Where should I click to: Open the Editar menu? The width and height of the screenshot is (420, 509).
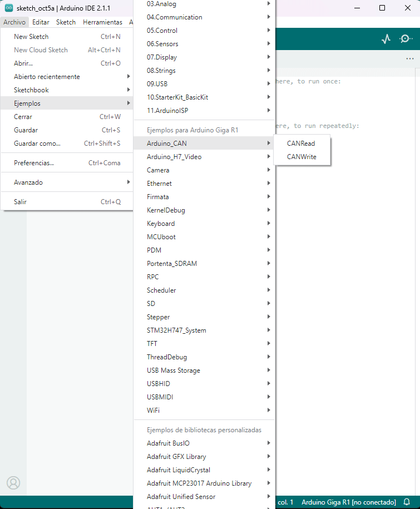click(x=41, y=22)
